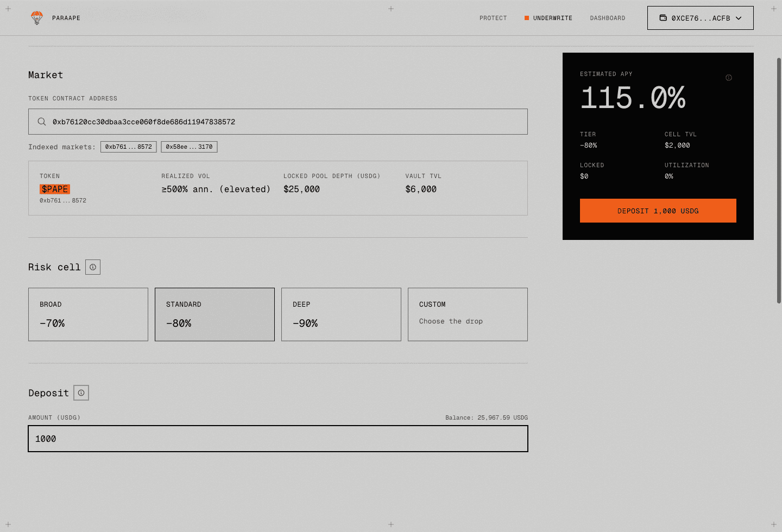This screenshot has width=782, height=532.
Task: Click the search icon in address field
Action: point(42,122)
